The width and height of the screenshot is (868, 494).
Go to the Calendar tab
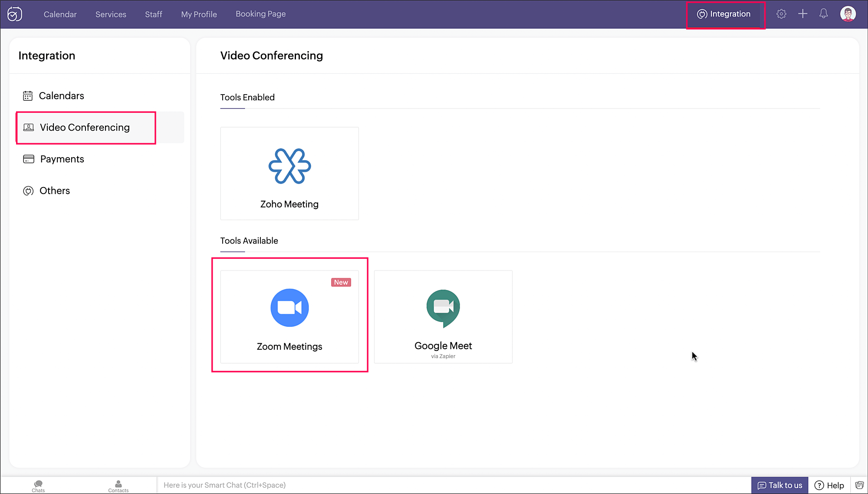tap(60, 14)
